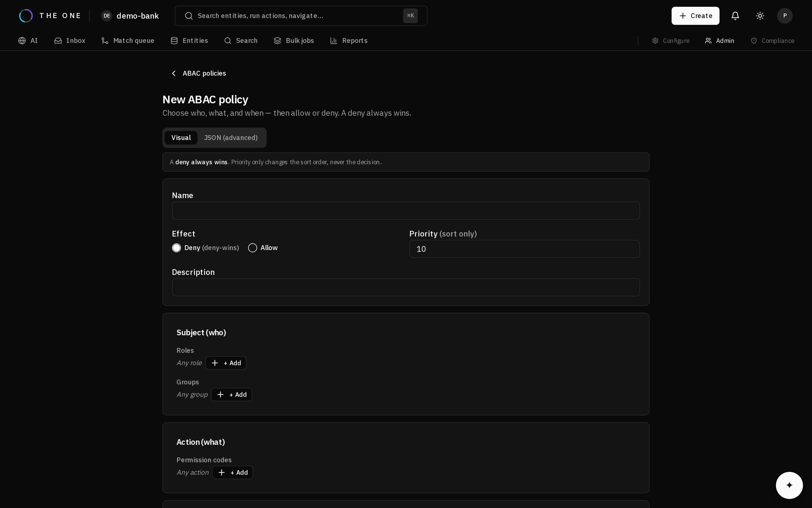812x508 pixels.
Task: Open the AI assistant sparkle button
Action: [789, 485]
